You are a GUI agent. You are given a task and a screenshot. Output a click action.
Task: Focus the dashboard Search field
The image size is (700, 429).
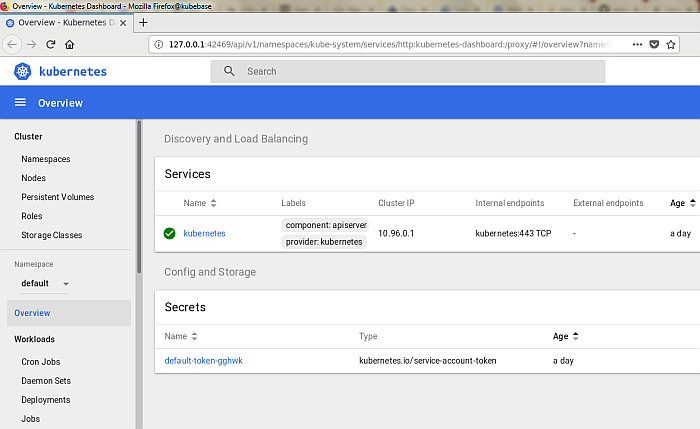click(408, 71)
